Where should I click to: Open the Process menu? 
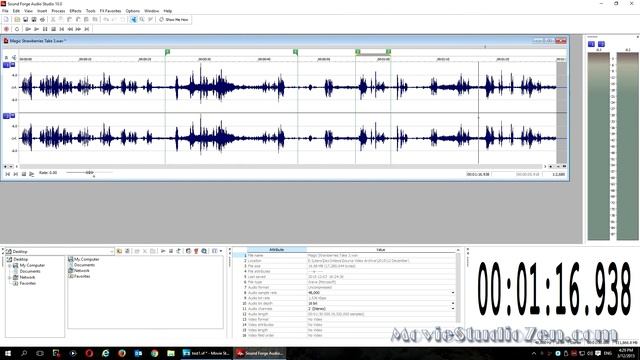tap(58, 11)
